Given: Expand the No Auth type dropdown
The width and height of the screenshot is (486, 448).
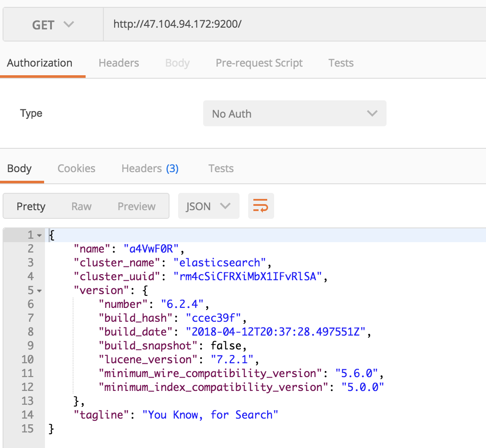Looking at the screenshot, I should pyautogui.click(x=294, y=114).
